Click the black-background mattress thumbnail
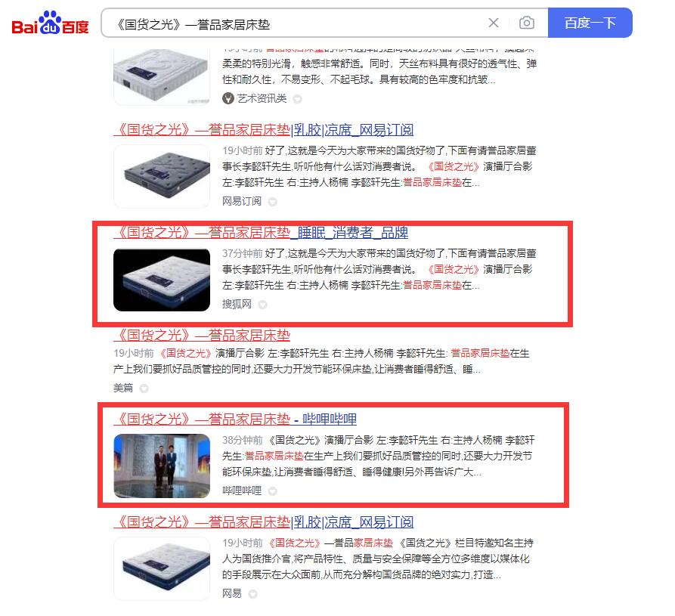This screenshot has height=616, width=675. (x=162, y=280)
